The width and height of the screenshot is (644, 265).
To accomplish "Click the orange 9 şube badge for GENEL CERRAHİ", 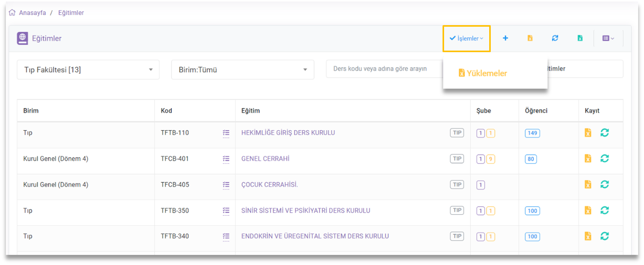I will click(x=491, y=159).
